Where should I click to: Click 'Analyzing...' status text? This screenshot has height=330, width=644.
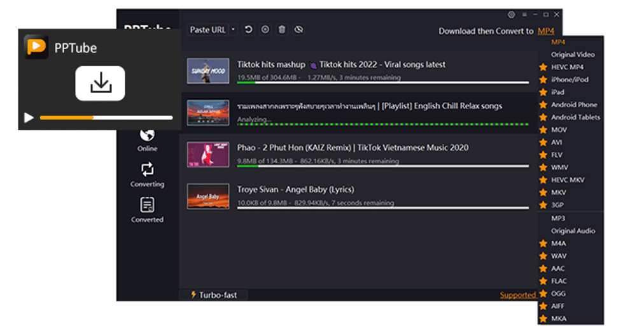[255, 120]
